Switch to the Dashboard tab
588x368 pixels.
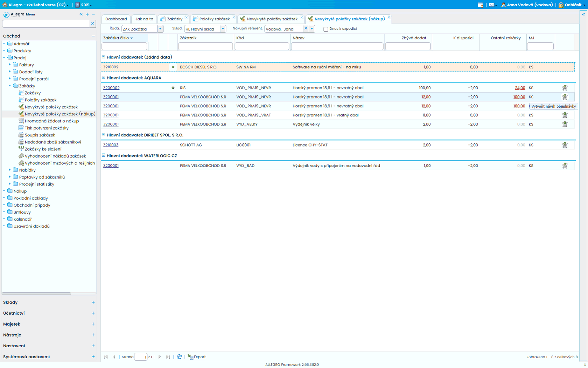[116, 19]
